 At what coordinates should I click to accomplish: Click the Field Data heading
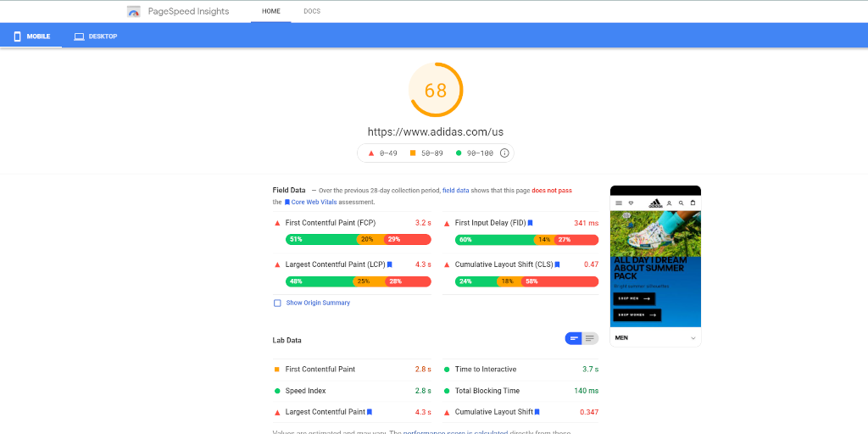tap(289, 190)
